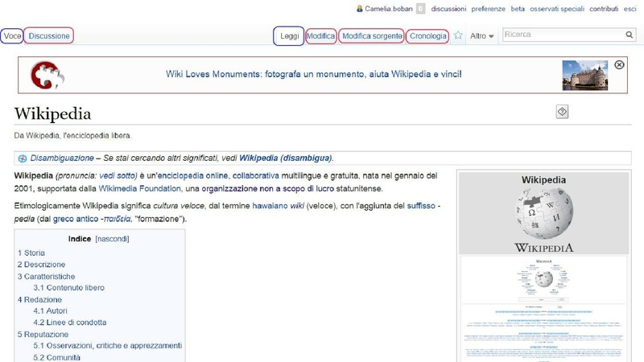Click the disambiguation icon

coord(23,158)
